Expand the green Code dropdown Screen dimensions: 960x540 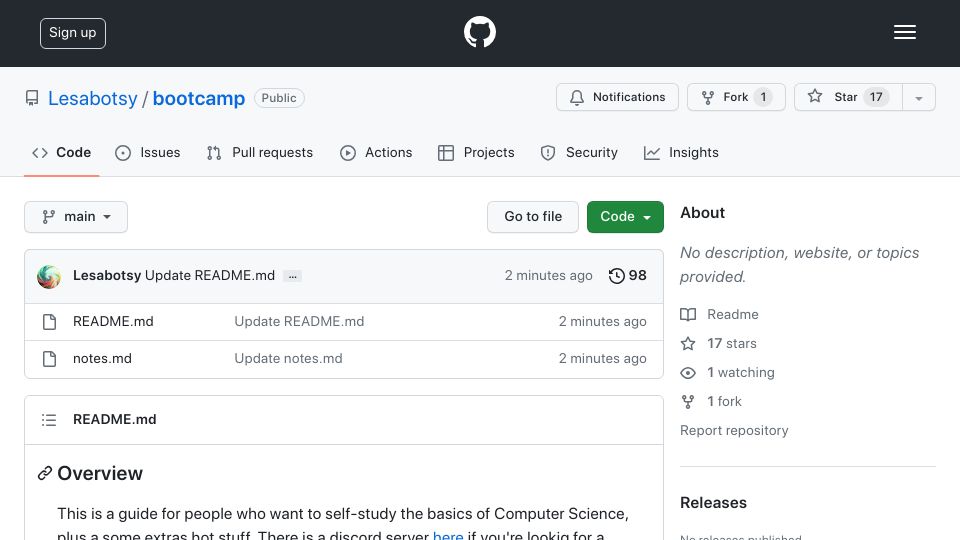pos(625,217)
